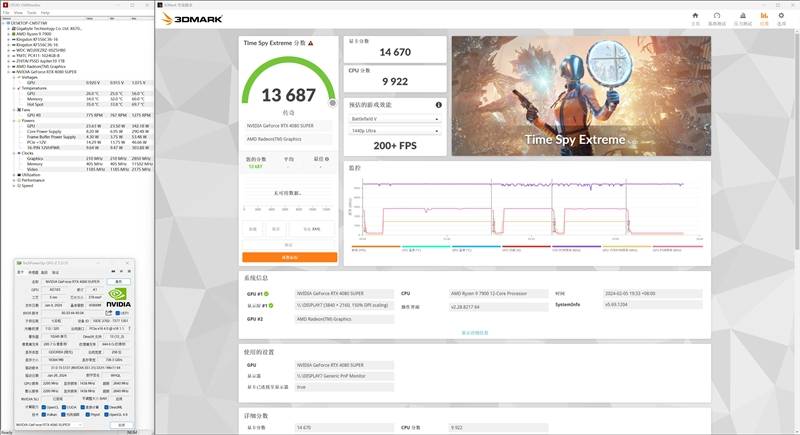The width and height of the screenshot is (800, 435).
Task: Click GPU-Z hamburger menu icon
Action: coord(129,271)
